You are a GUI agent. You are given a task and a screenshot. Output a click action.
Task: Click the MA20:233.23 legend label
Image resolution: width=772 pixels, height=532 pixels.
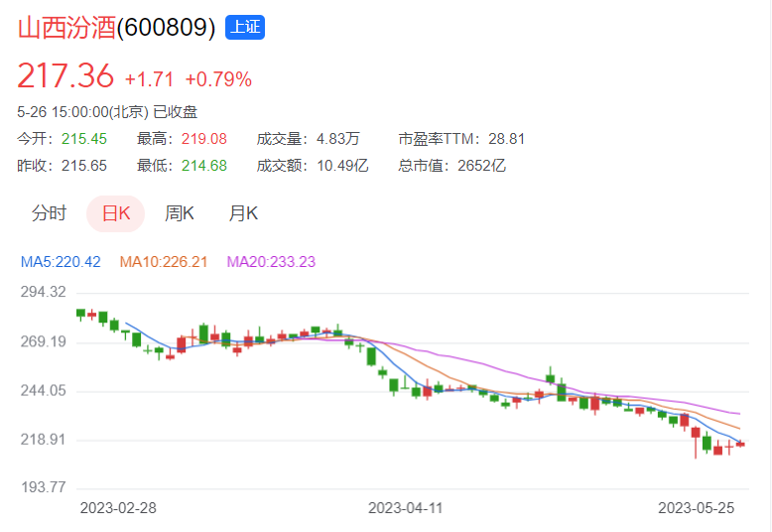pos(271,262)
